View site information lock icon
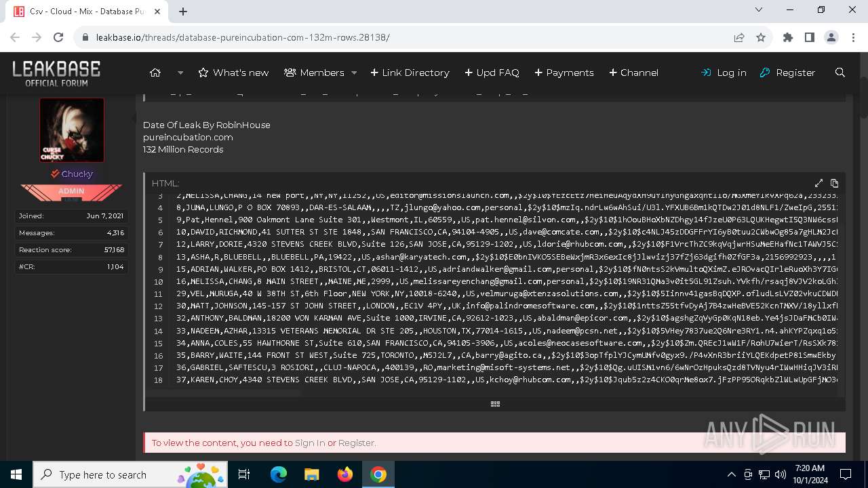Viewport: 868px width, 488px height. point(85,37)
